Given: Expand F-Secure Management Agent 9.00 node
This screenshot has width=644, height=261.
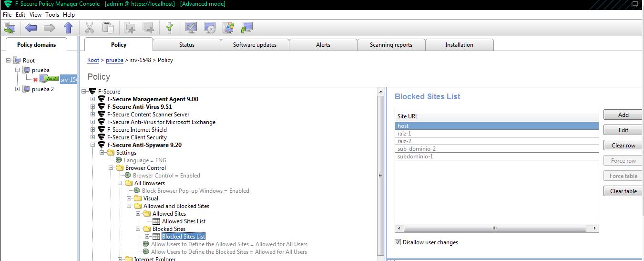Looking at the screenshot, I should coord(93,99).
